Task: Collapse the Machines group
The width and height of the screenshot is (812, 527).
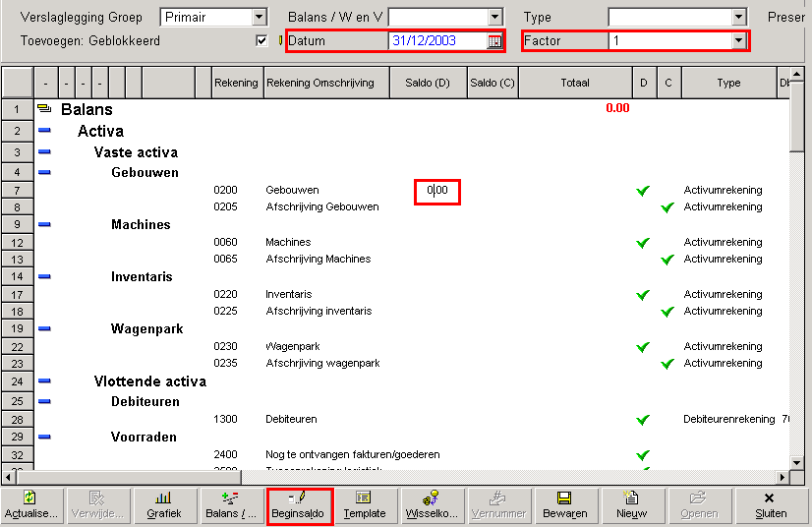Action: [x=44, y=224]
